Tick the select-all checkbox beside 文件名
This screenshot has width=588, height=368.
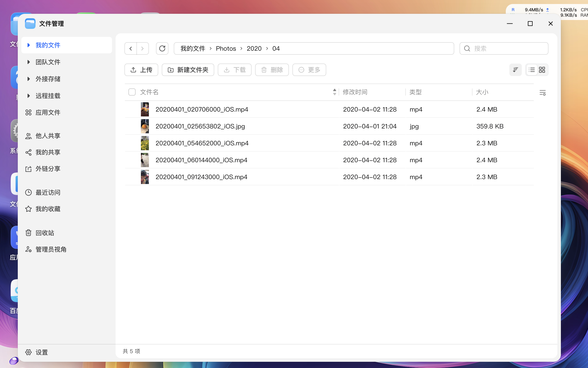pyautogui.click(x=132, y=92)
